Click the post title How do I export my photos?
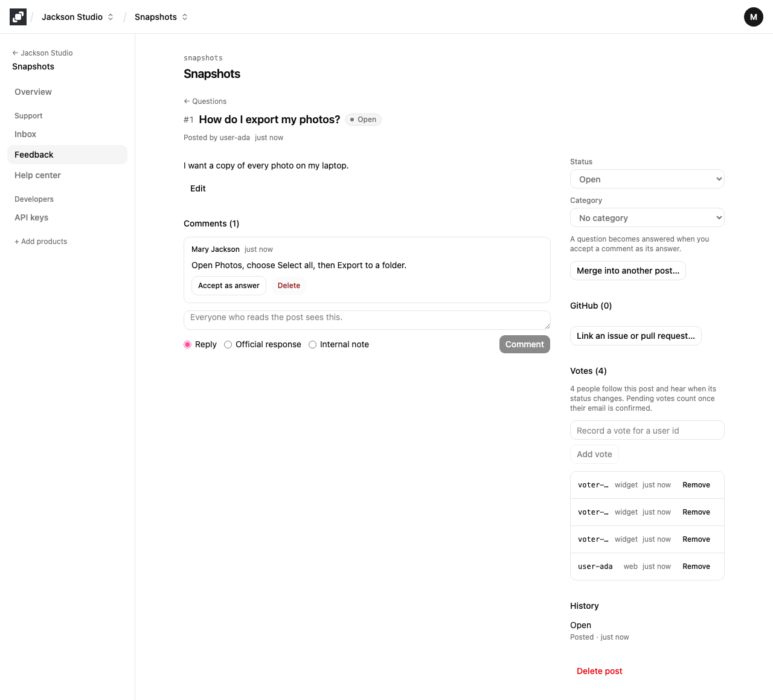This screenshot has width=773, height=700. (x=269, y=120)
